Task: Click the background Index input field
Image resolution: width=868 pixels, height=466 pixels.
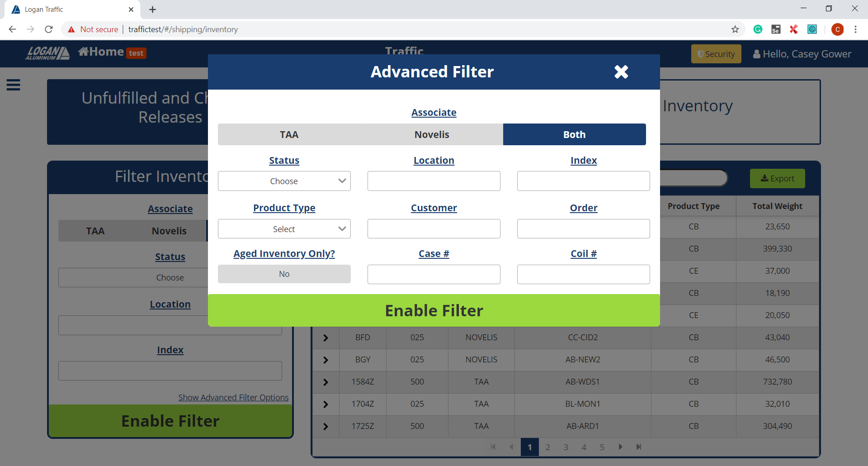Action: (170, 371)
